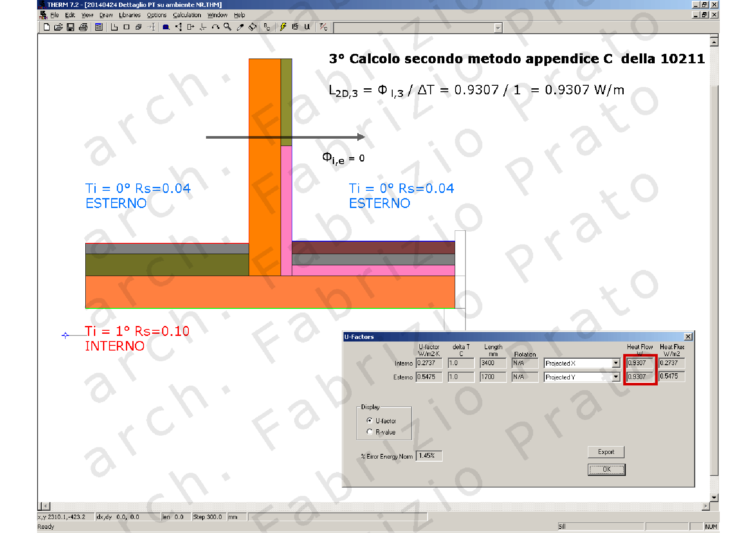Click the Step 300.0 status bar field
This screenshot has height=534, width=756.
coord(209,517)
